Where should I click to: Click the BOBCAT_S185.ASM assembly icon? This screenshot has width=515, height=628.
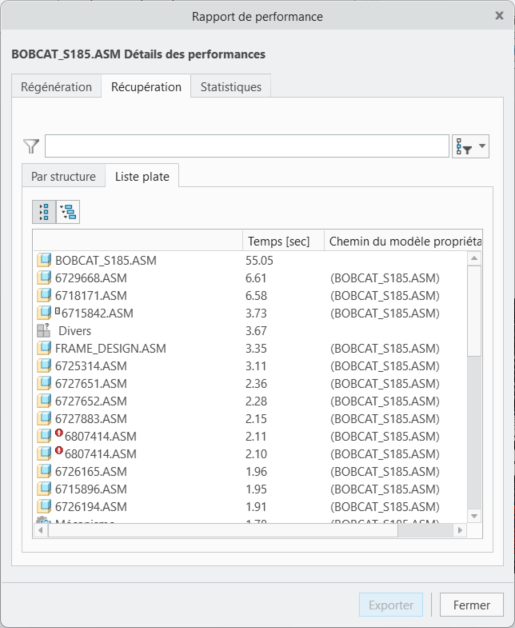(44, 260)
